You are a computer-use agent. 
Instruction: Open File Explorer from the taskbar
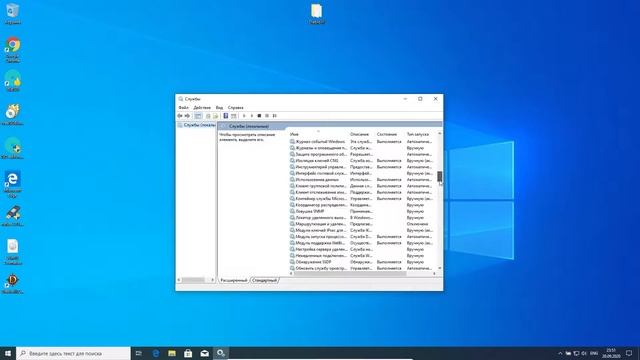click(172, 353)
